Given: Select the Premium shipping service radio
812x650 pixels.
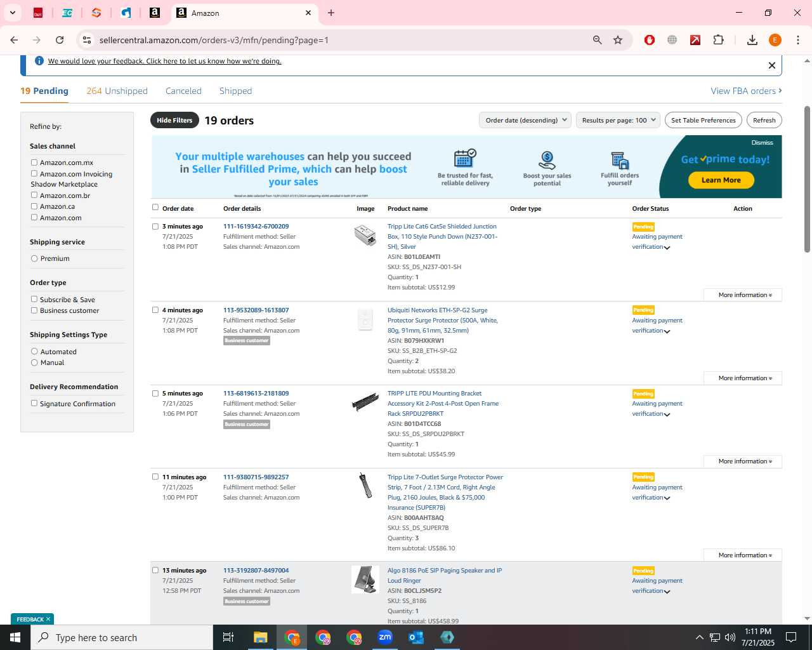Looking at the screenshot, I should point(34,258).
